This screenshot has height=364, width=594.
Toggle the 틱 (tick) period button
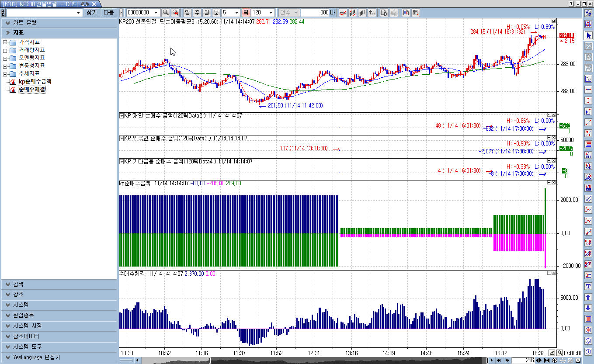click(246, 13)
